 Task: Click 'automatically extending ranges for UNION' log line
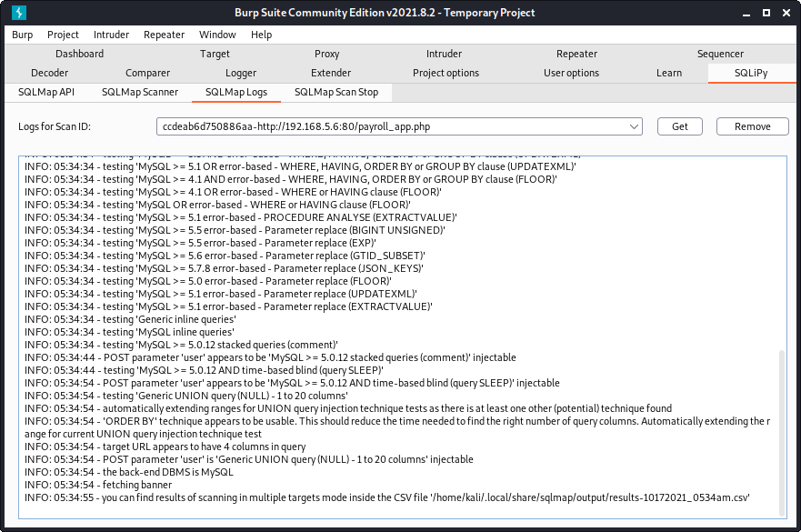(x=348, y=408)
